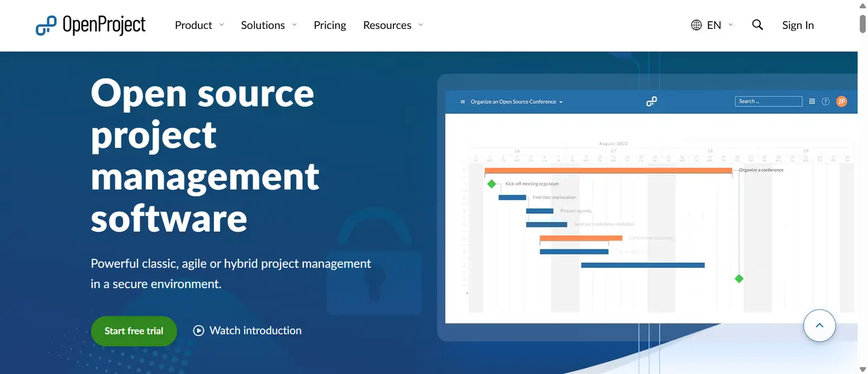Click the play icon beside Watch introduction
Viewport: 868px width, 374px height.
198,331
